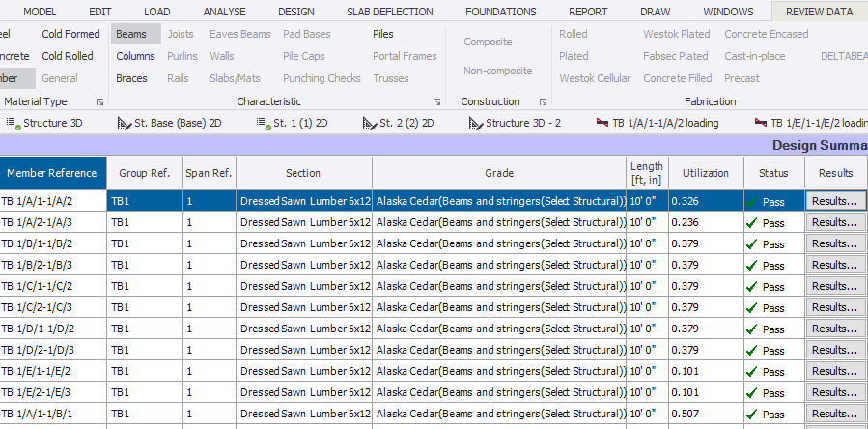Click the Structure 3D view icon
This screenshot has width=868, height=429.
click(x=14, y=123)
